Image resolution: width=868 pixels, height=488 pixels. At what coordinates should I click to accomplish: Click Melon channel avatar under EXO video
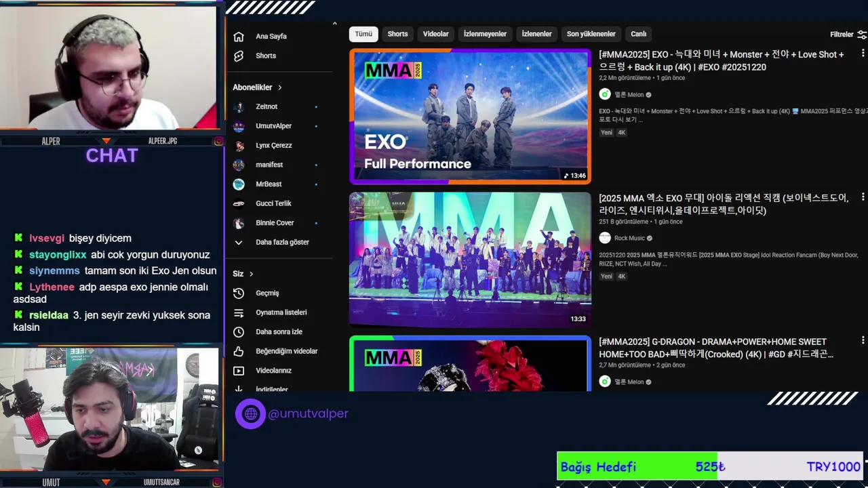(605, 94)
